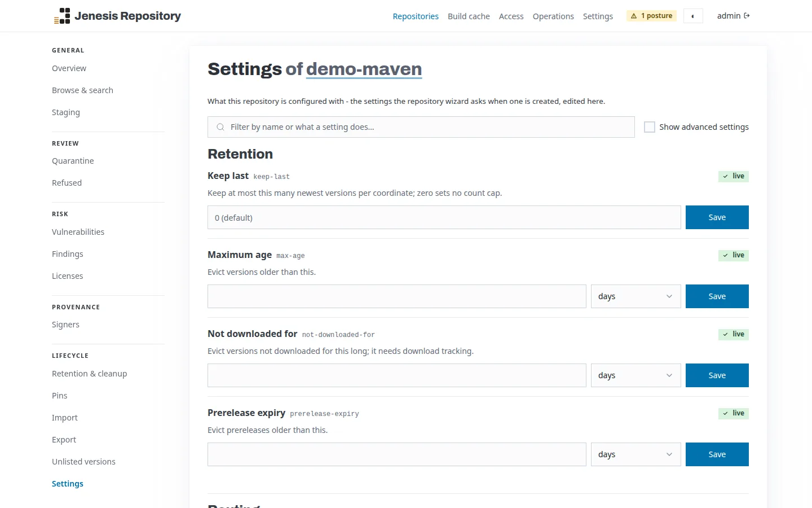Open the Operations tab

click(553, 16)
